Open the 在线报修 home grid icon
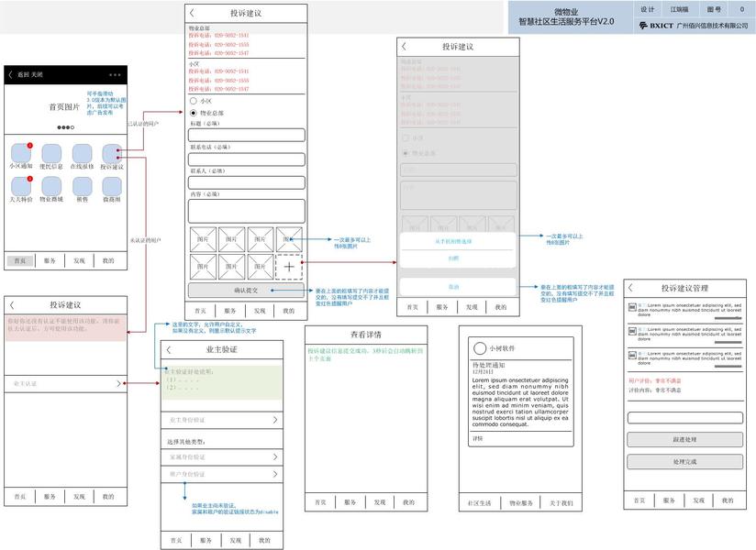 pos(82,153)
